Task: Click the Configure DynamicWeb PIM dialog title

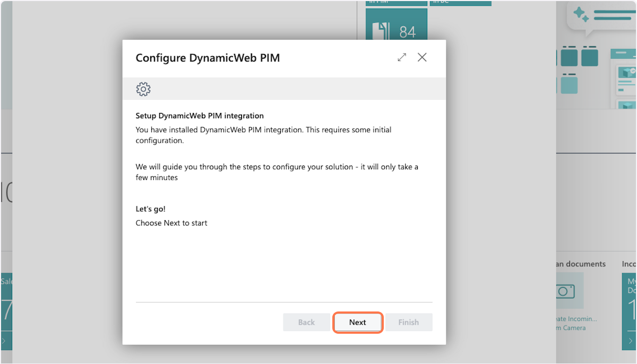Action: [208, 58]
